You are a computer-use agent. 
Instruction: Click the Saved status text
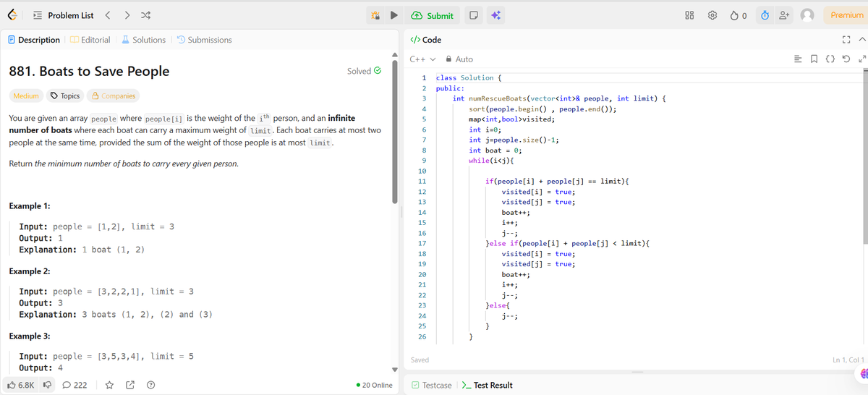(x=420, y=360)
